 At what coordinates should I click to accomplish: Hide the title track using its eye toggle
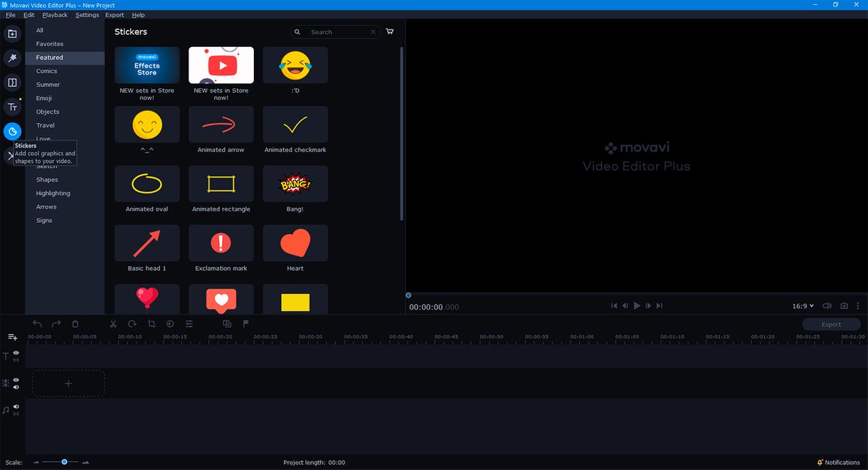[16, 352]
